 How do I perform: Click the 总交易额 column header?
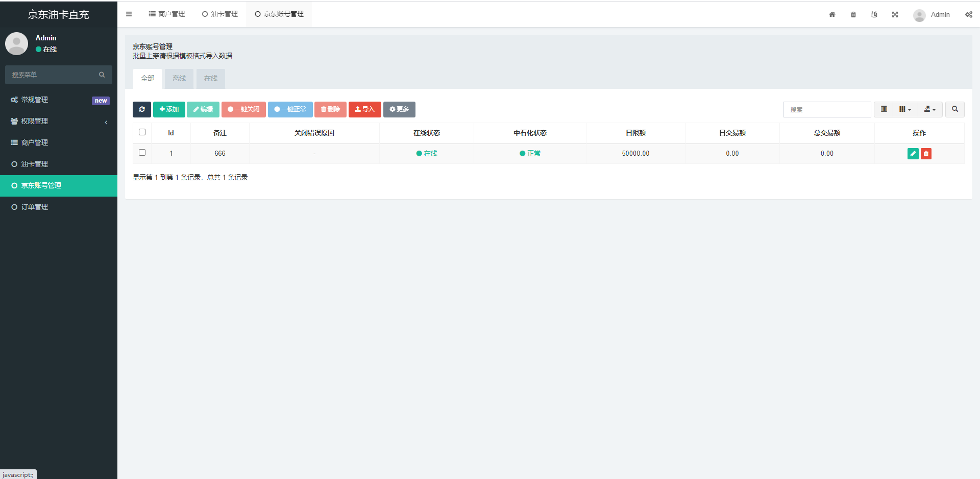827,133
